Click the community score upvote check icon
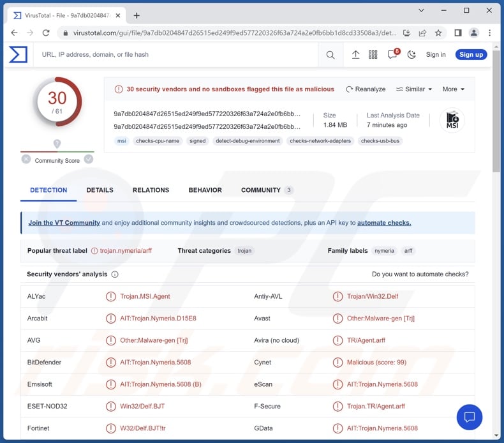Image resolution: width=504 pixels, height=443 pixels. [89, 159]
